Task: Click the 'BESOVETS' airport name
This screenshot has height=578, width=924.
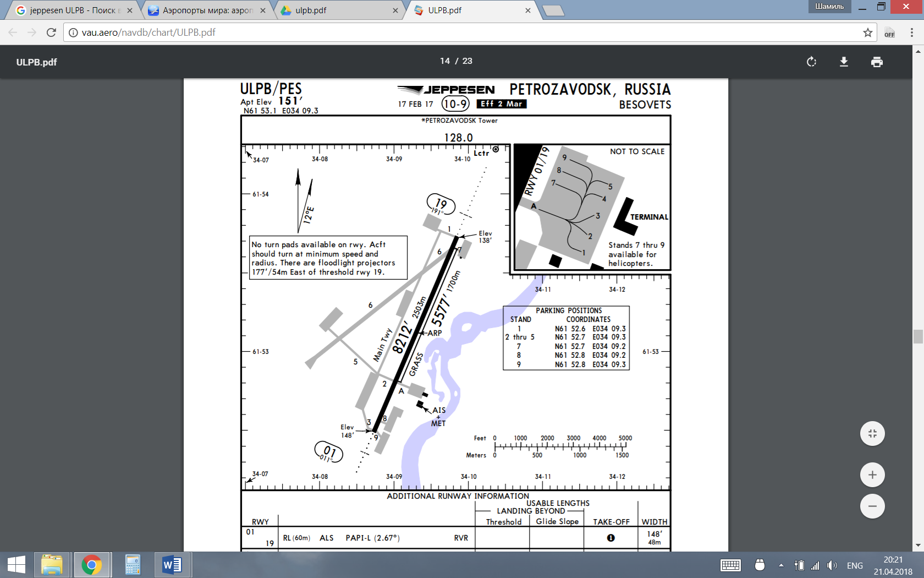Action: coord(645,105)
